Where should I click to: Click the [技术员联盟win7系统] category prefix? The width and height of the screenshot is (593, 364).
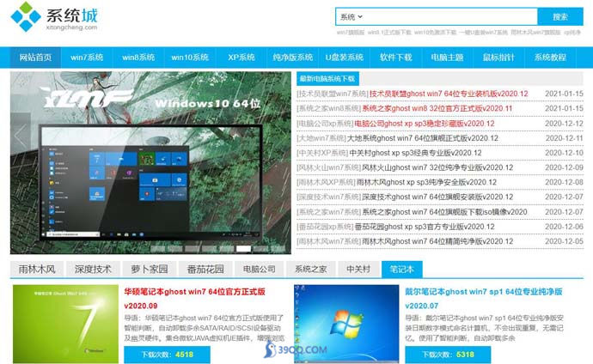coord(333,94)
